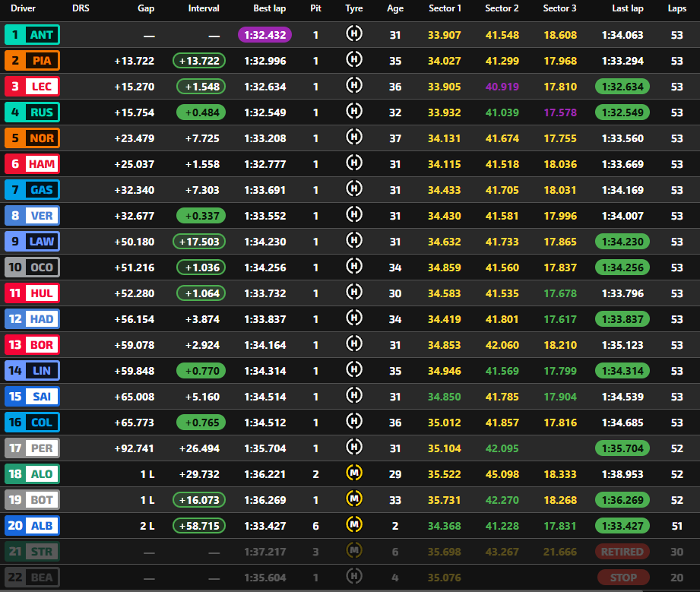Click the STOP status badge for BEA
Image resolution: width=700 pixels, height=592 pixels.
pyautogui.click(x=623, y=578)
